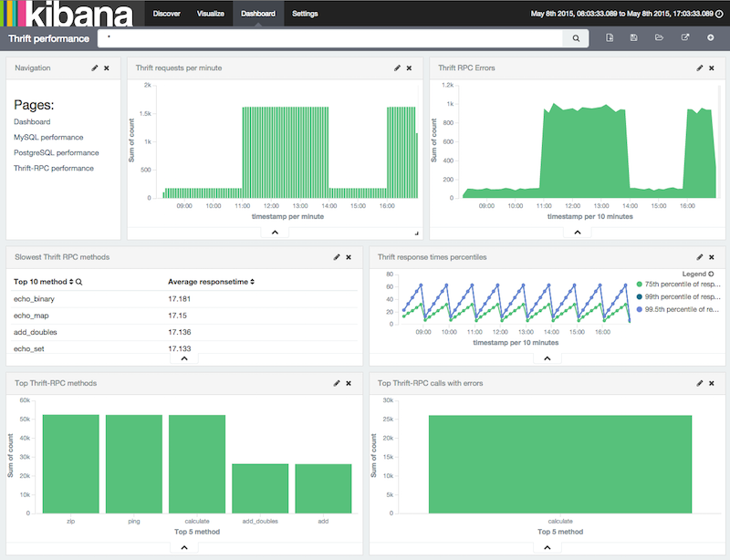The height and width of the screenshot is (560, 730).
Task: Collapse the Top Thrift-RPC methods panel
Action: [x=183, y=546]
